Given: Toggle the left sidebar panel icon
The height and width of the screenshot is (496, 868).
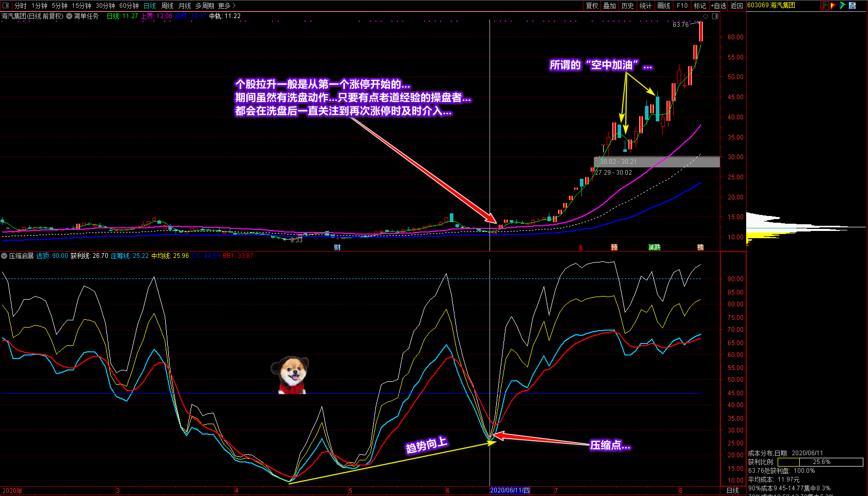Looking at the screenshot, I should pyautogui.click(x=6, y=6).
